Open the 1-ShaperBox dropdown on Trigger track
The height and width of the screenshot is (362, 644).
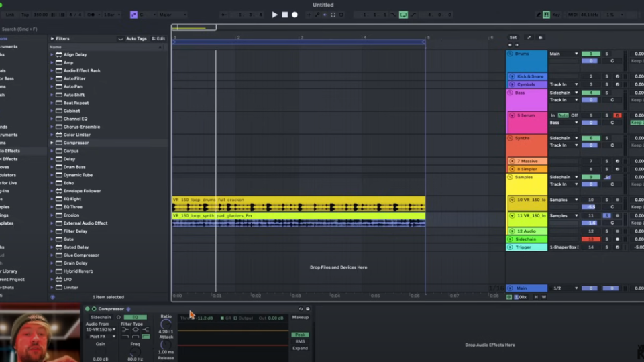click(x=563, y=247)
